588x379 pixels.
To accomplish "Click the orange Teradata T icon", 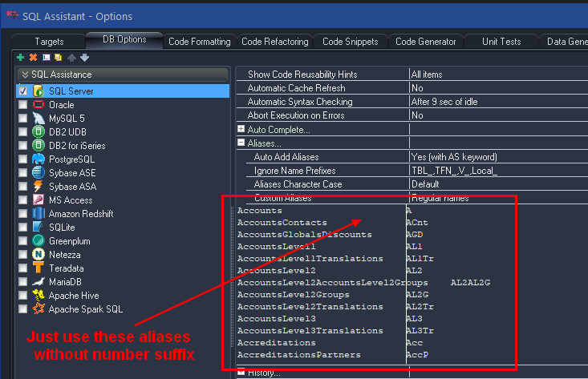I will click(39, 268).
